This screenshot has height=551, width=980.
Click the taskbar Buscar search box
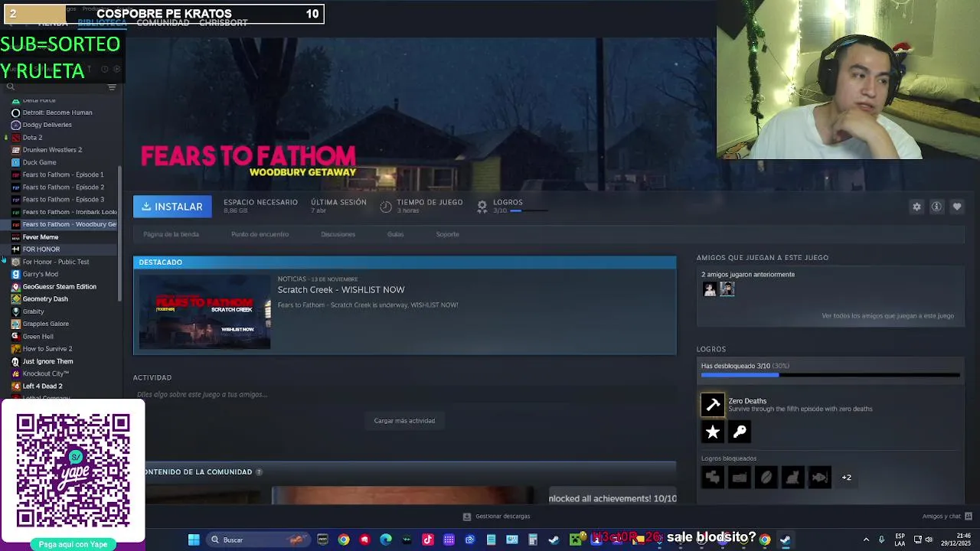point(257,540)
